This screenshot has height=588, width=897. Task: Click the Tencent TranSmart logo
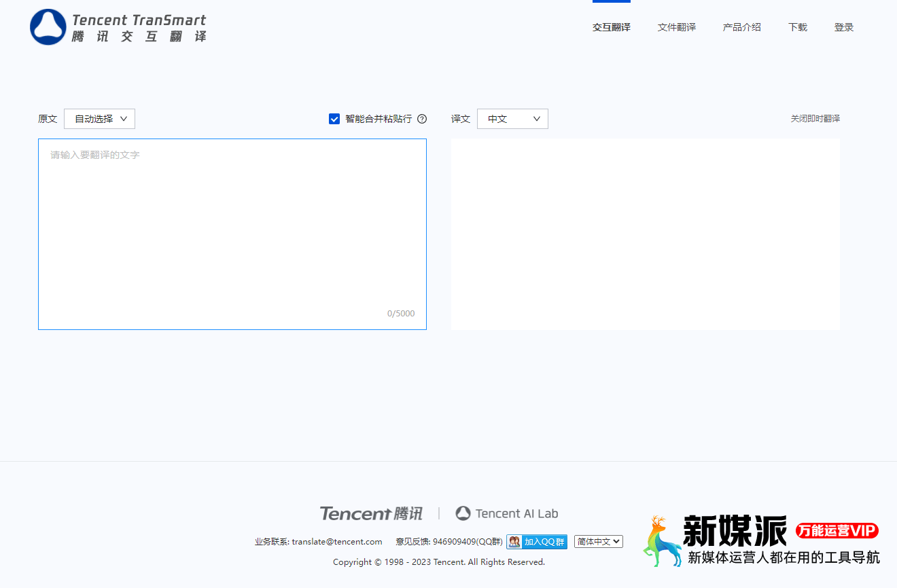tap(117, 27)
